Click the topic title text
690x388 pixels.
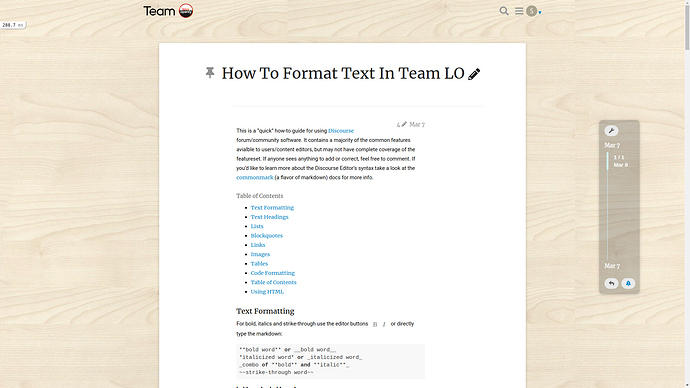[343, 73]
